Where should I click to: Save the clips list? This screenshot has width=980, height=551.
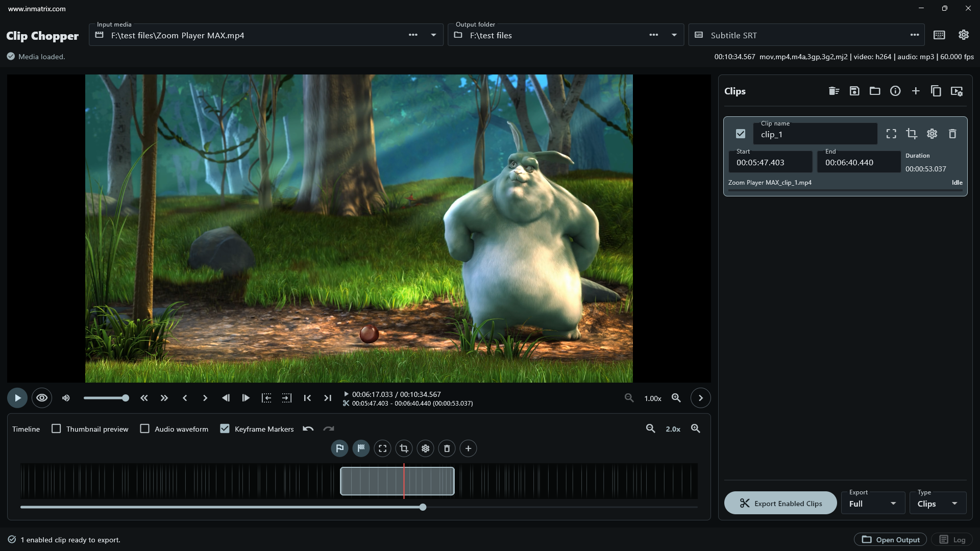pyautogui.click(x=854, y=91)
